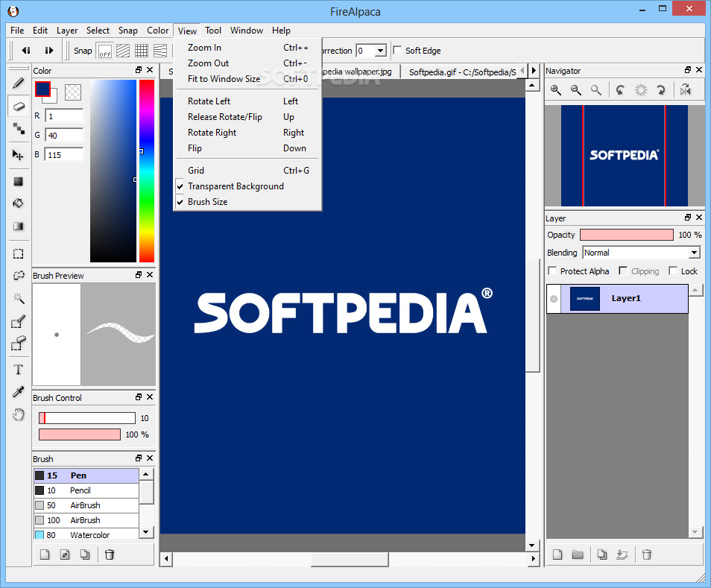Undock the Brush Preview panel
711x588 pixels.
(139, 275)
